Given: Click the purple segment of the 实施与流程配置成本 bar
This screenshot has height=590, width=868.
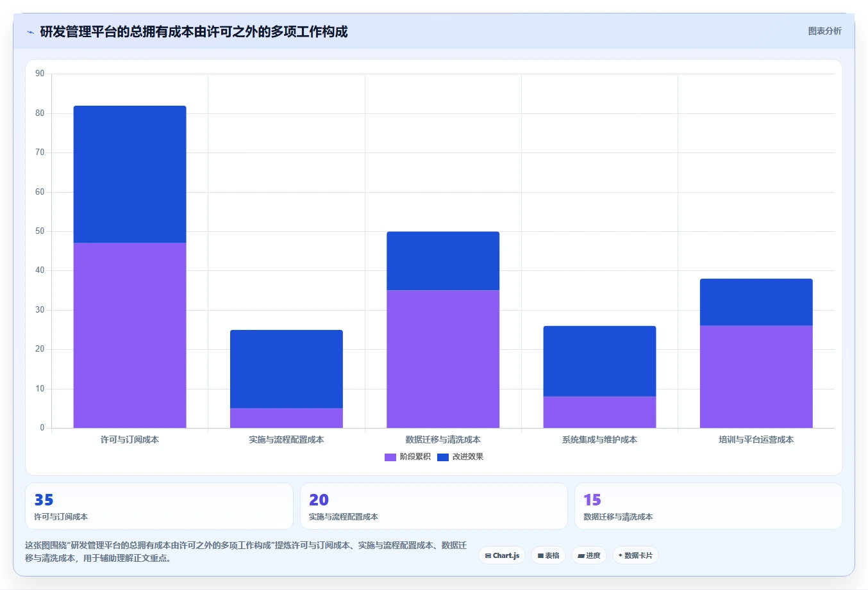Looking at the screenshot, I should pos(287,418).
